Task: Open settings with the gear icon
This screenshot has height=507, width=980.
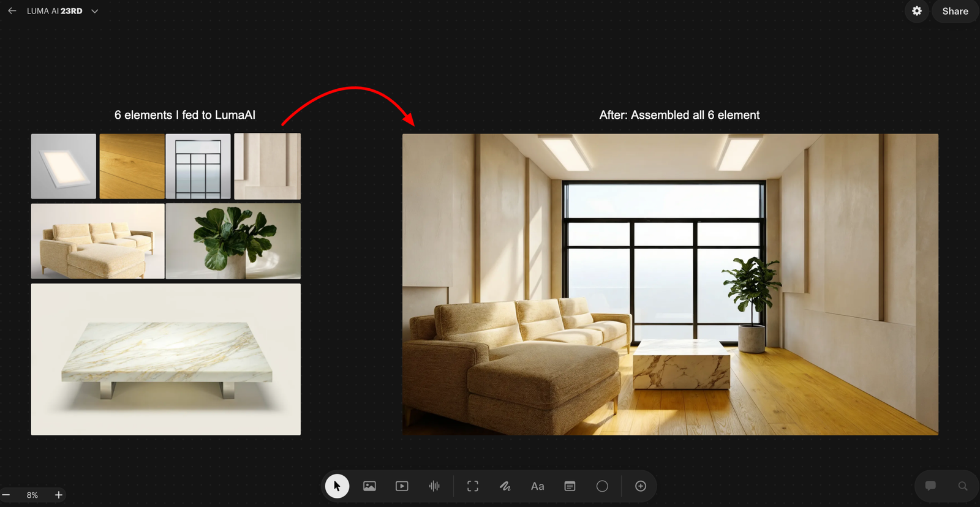Action: coord(917,11)
